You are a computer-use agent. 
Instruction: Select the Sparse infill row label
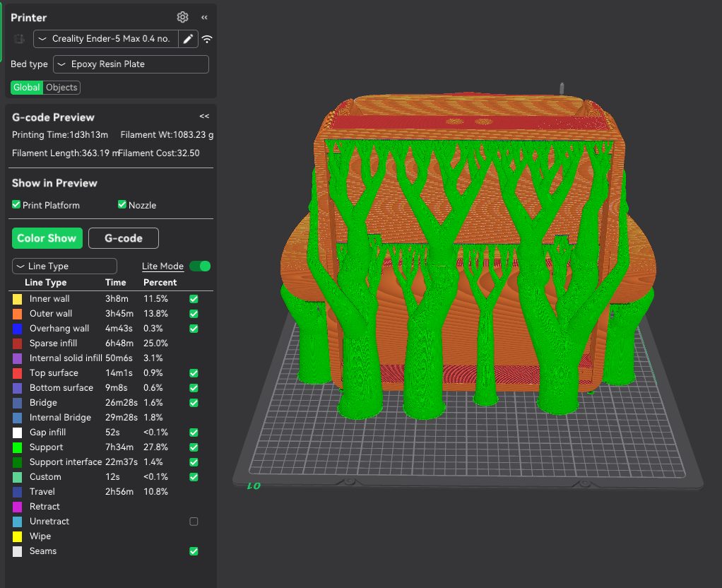53,343
